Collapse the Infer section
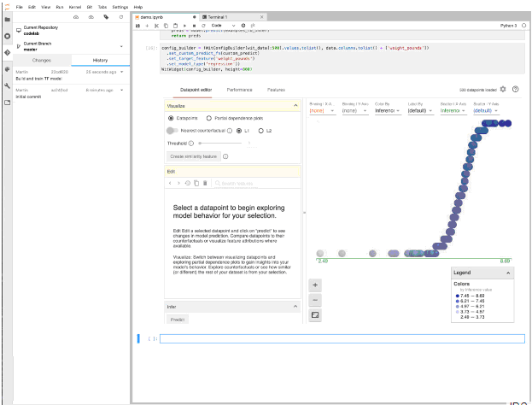This screenshot has height=405, width=532. click(x=295, y=307)
